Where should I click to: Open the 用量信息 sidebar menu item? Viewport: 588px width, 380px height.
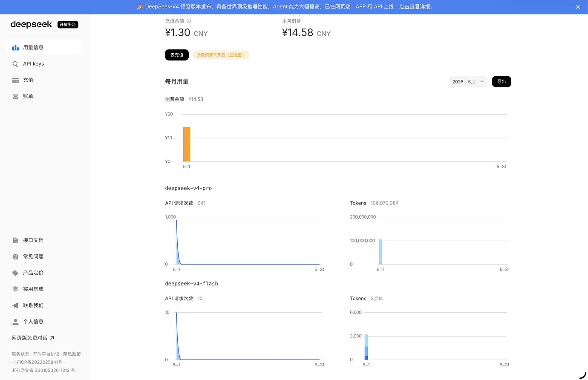(x=44, y=47)
